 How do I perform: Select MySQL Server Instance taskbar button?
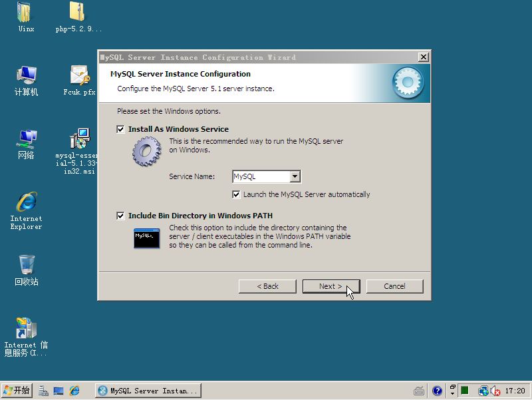[148, 391]
